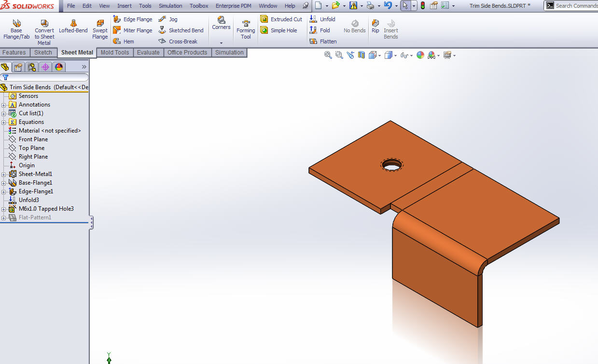Open the Apply Scene dropdown
Viewport: 598px width, 364px height.
[438, 55]
